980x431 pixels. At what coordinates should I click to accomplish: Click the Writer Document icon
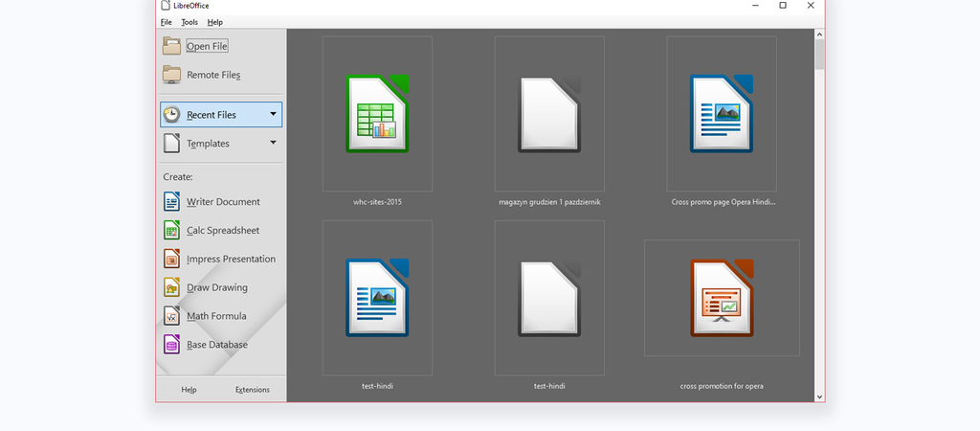point(172,201)
